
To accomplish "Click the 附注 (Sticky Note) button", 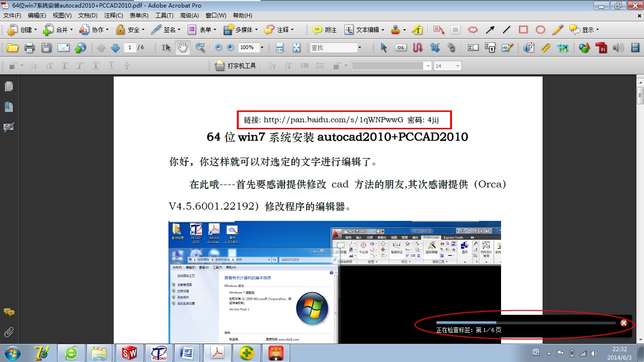I will [325, 30].
